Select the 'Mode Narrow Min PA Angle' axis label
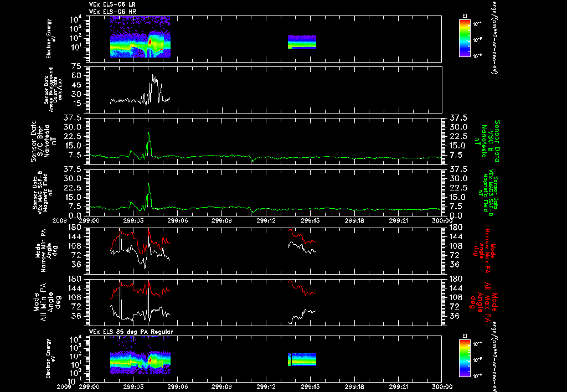This screenshot has height=392, width=567. tap(47, 250)
